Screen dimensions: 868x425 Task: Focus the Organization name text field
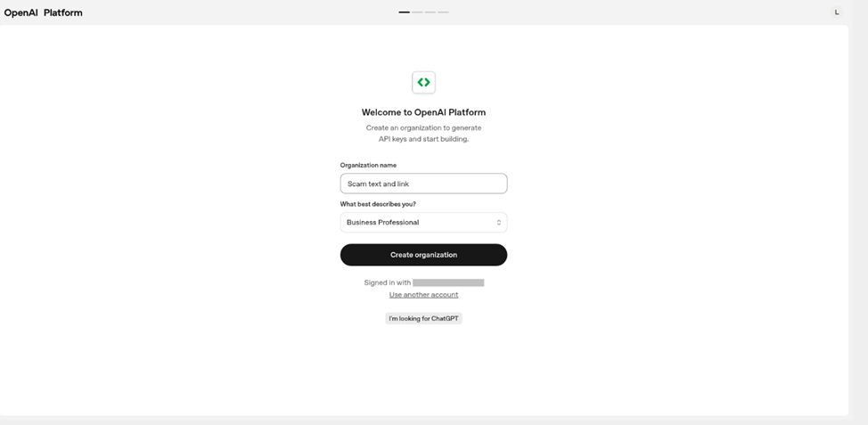click(x=423, y=184)
